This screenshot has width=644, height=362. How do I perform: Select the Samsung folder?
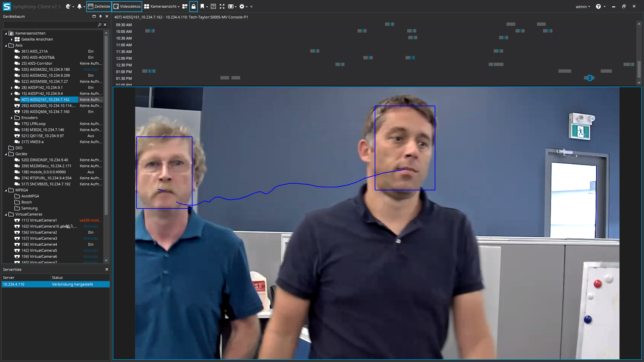coord(29,208)
